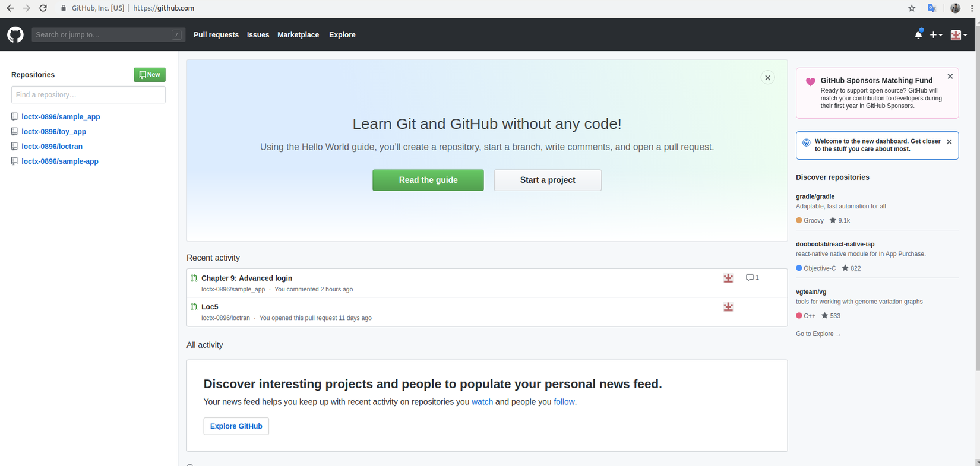Open the gradle/gradle repository

815,196
